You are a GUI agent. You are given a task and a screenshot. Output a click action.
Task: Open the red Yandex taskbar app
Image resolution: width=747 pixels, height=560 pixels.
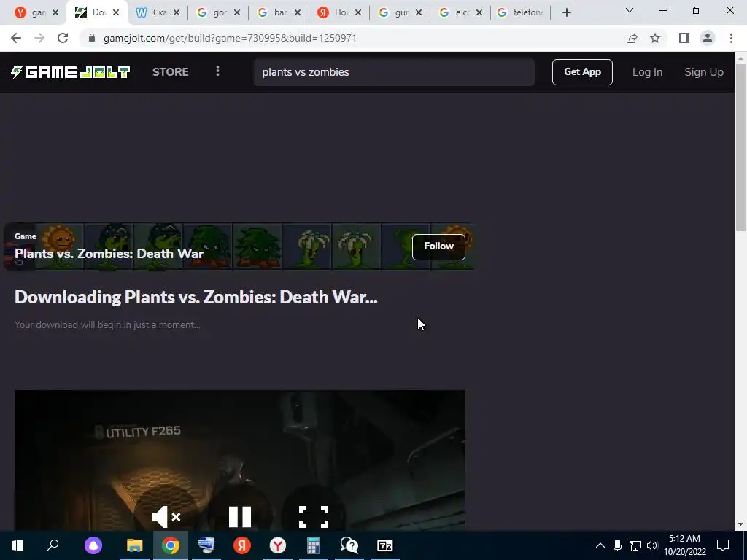pyautogui.click(x=242, y=545)
